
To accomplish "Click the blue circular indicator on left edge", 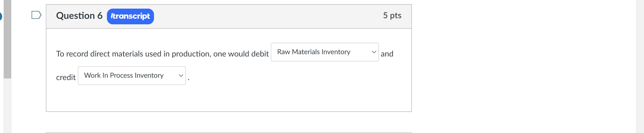I will pyautogui.click(x=1, y=16).
